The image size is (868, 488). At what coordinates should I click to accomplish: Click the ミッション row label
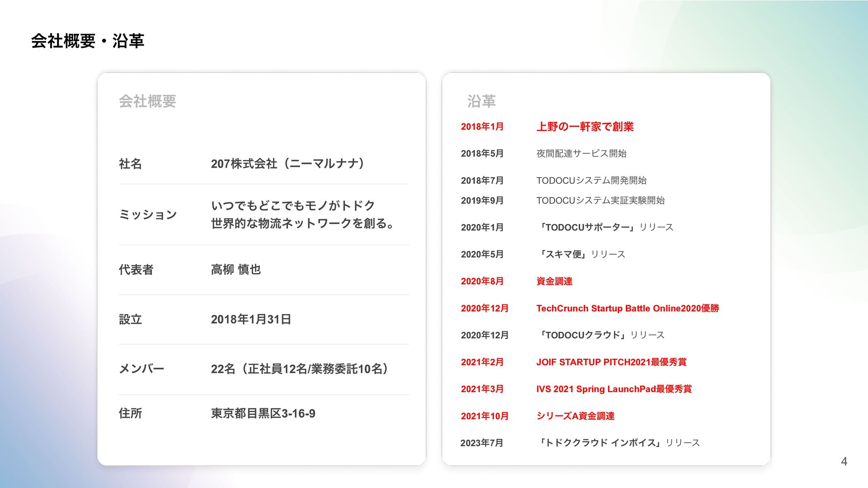(x=147, y=215)
